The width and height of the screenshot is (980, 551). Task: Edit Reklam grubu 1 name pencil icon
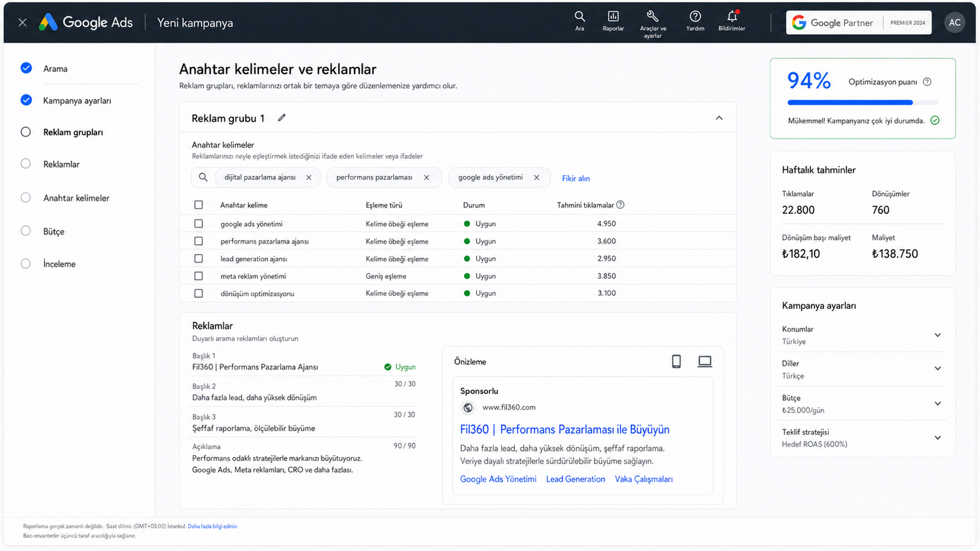pos(282,118)
